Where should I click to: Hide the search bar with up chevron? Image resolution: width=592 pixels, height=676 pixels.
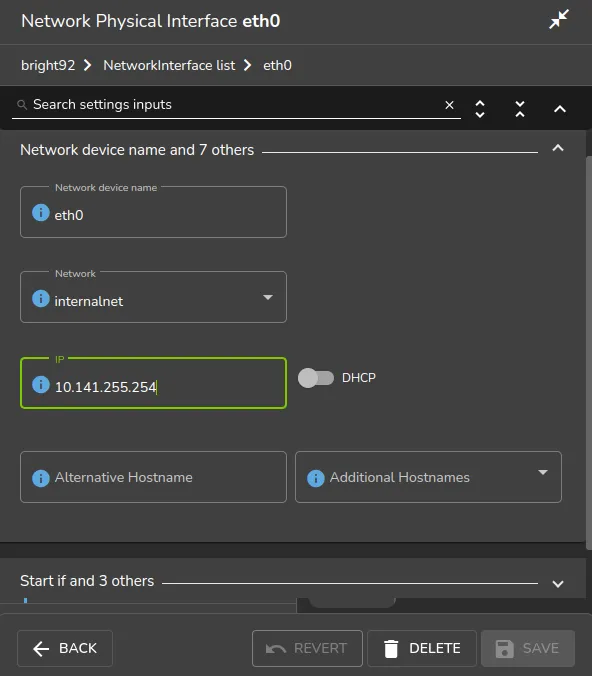560,109
